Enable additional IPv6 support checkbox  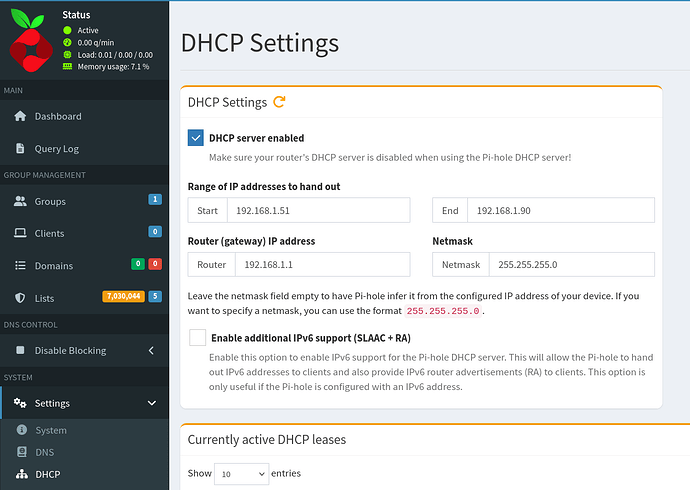(197, 338)
